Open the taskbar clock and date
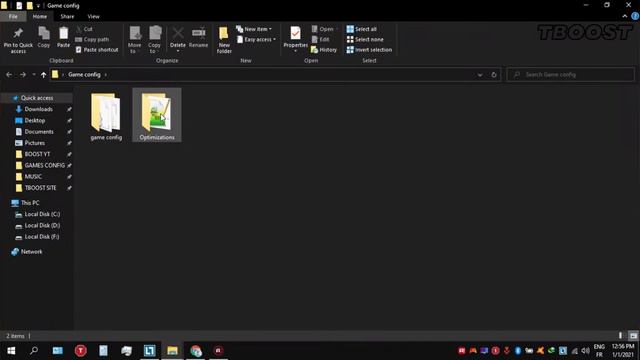640x360 pixels. (x=623, y=351)
